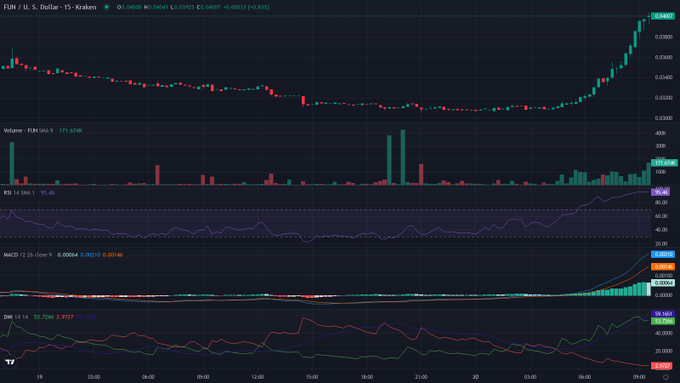Click the 0.03400 price axis label

[664, 77]
